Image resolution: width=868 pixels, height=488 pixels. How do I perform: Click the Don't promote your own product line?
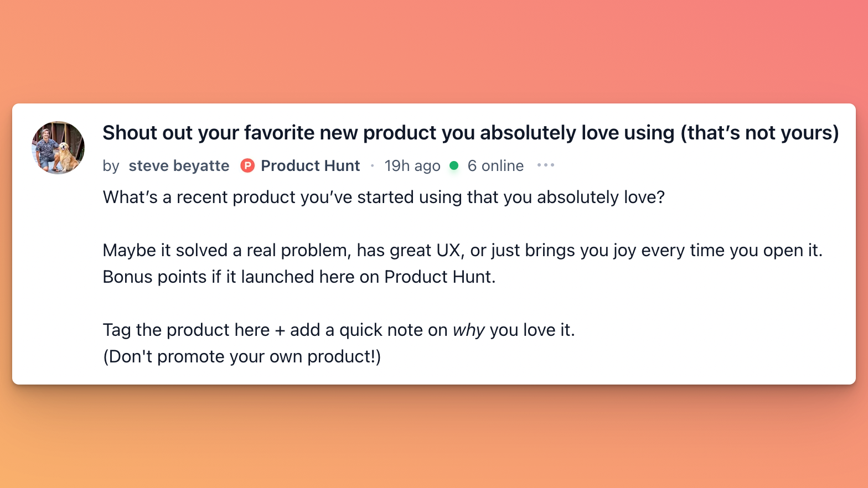point(242,357)
